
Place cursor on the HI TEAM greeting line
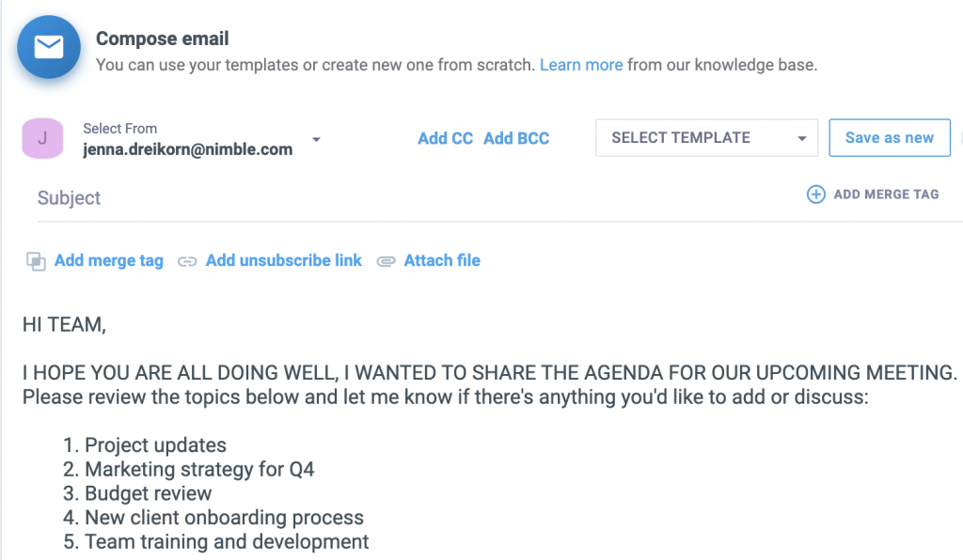pyautogui.click(x=65, y=325)
